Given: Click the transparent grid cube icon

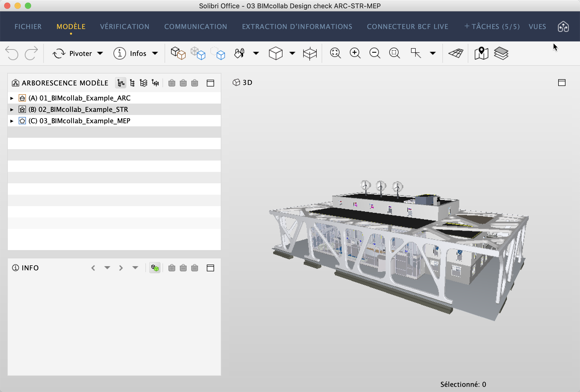Looking at the screenshot, I should [x=198, y=53].
